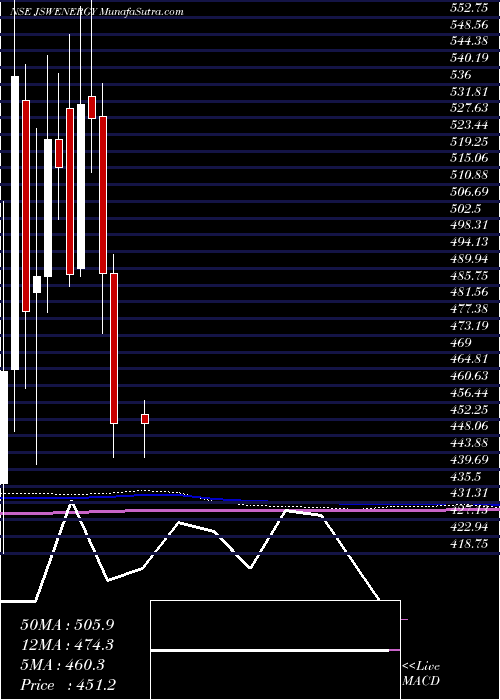Select the 422.94 axis value
500x700 pixels.
pyautogui.click(x=471, y=526)
